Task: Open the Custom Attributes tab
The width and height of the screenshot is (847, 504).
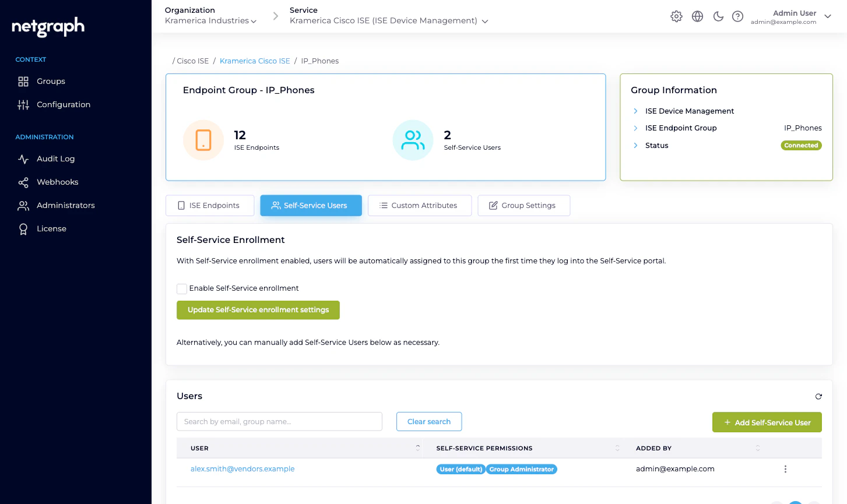Action: [x=419, y=205]
